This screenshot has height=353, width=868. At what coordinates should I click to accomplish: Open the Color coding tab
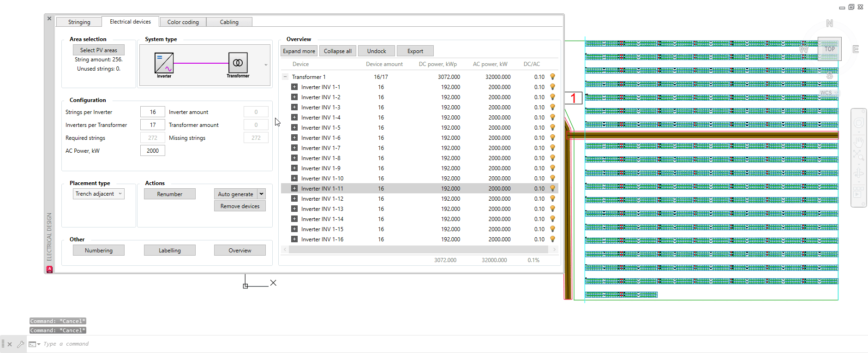pos(183,22)
